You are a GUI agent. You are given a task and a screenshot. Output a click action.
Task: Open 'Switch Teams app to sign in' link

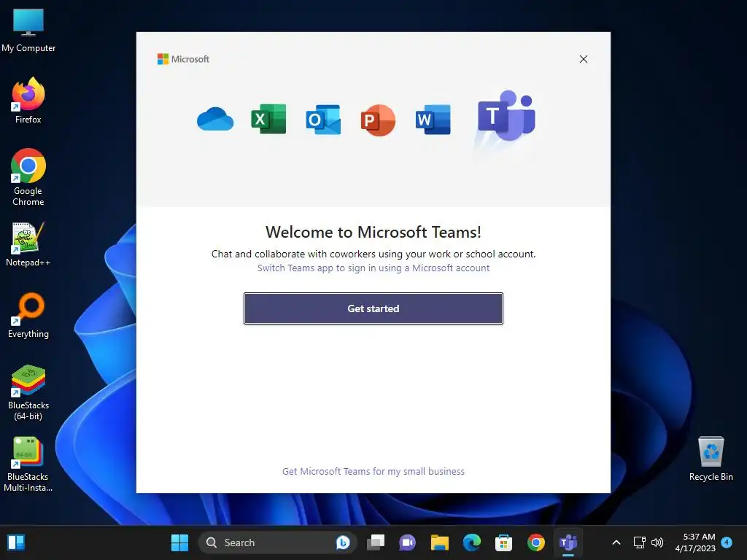pyautogui.click(x=373, y=268)
